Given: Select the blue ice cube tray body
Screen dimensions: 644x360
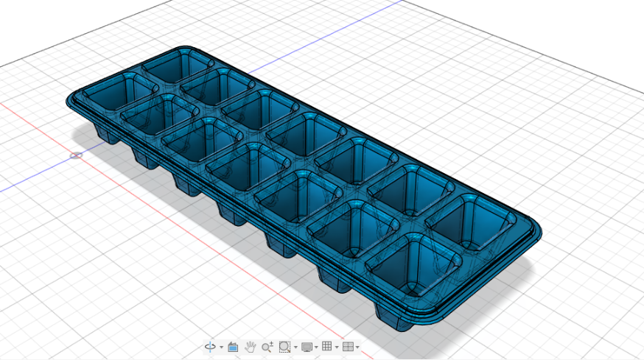Looking at the screenshot, I should click(304, 188).
